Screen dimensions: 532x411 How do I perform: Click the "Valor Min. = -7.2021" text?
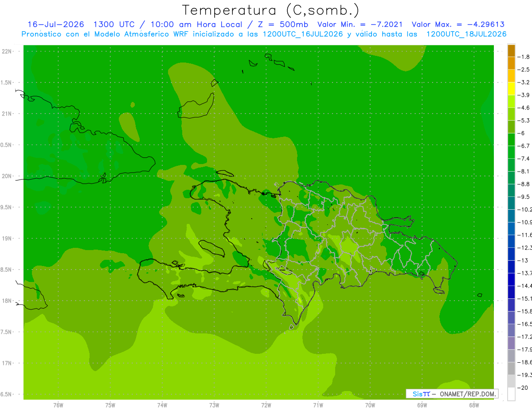360,24
